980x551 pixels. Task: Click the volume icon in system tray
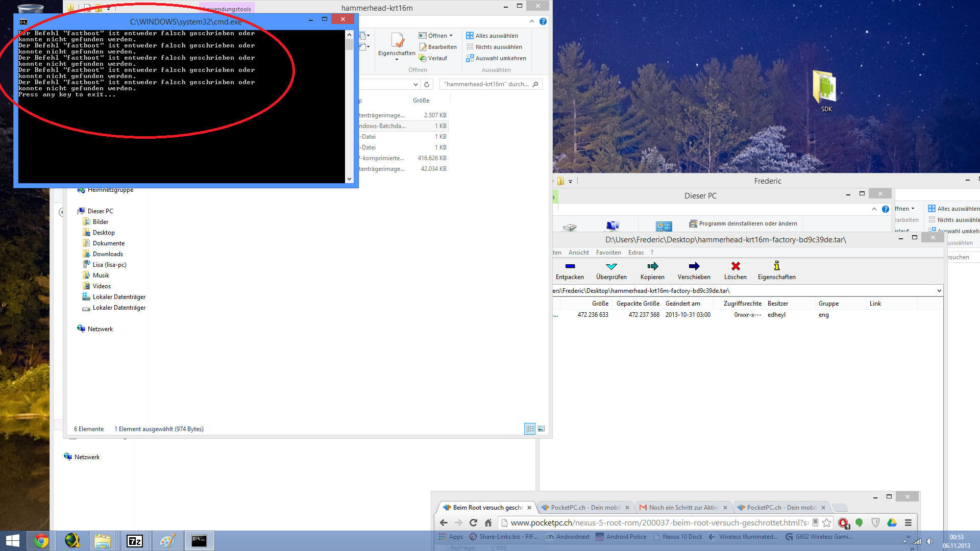pos(929,541)
